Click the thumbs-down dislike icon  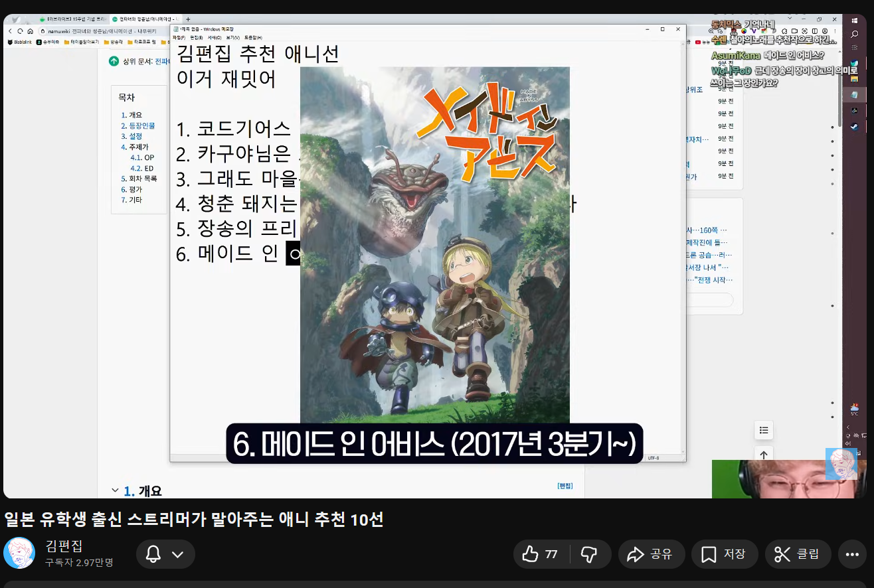coord(588,554)
